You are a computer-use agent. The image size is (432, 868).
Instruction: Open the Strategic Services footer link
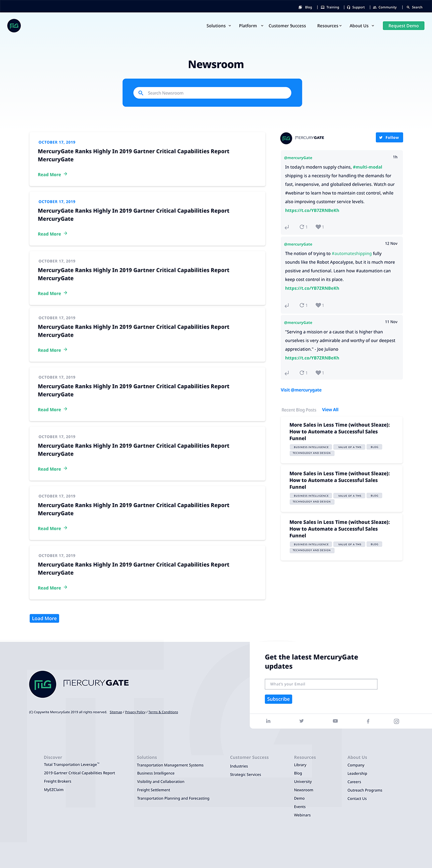(x=245, y=775)
